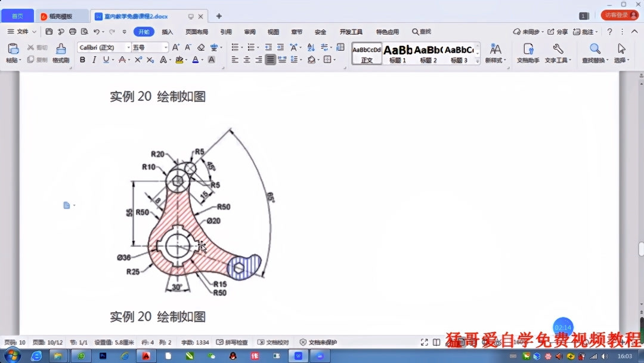Click the 访客登录 login button
Viewport: 644px width, 363px height.
click(x=620, y=14)
